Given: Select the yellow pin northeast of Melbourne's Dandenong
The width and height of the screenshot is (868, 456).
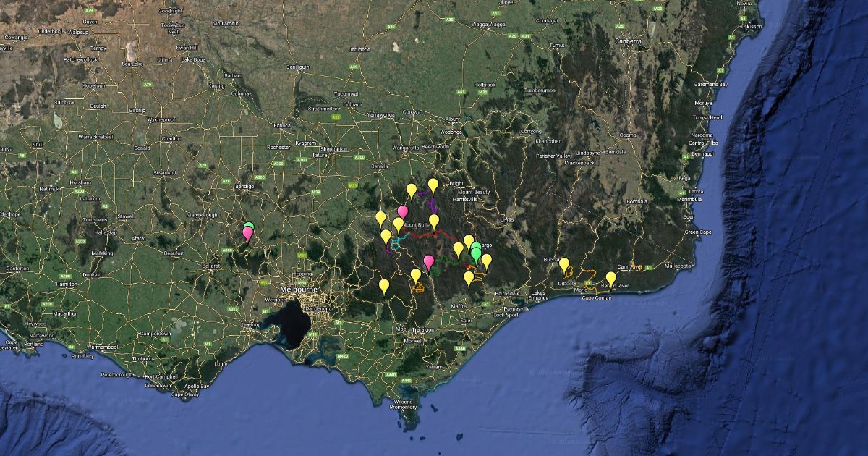Looking at the screenshot, I should (x=384, y=286).
